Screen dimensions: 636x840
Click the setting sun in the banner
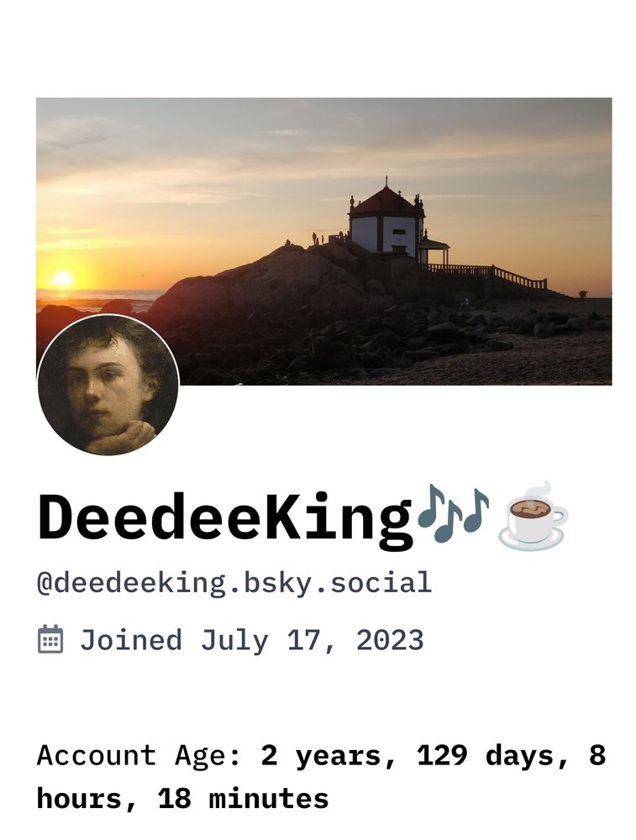pyautogui.click(x=63, y=279)
